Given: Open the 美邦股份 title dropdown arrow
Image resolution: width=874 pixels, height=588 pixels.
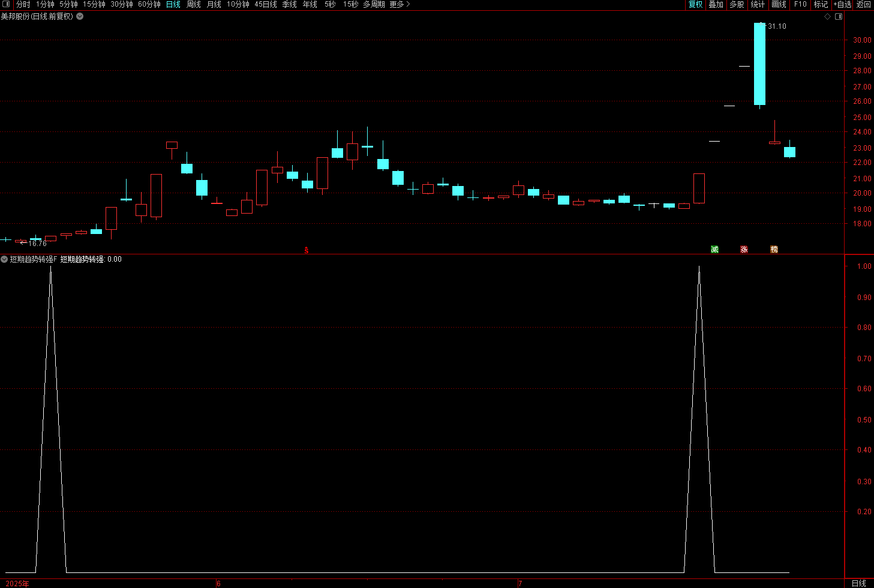Looking at the screenshot, I should 80,17.
